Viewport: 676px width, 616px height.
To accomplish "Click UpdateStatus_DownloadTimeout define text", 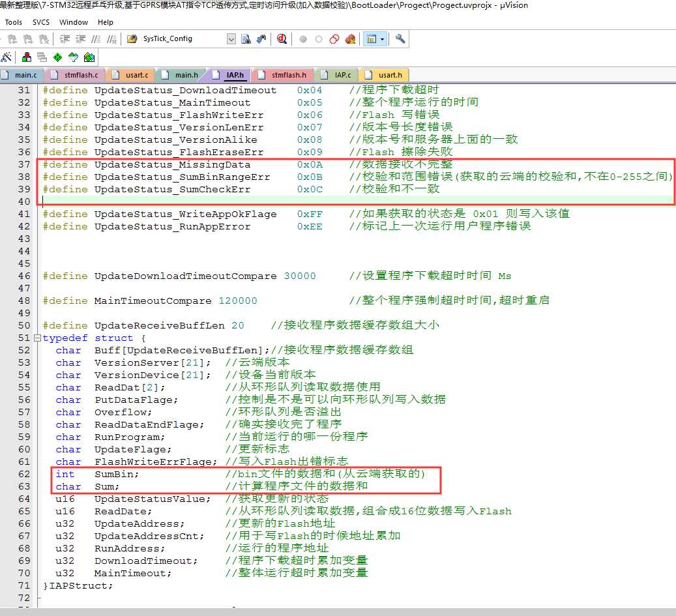I will pyautogui.click(x=185, y=90).
